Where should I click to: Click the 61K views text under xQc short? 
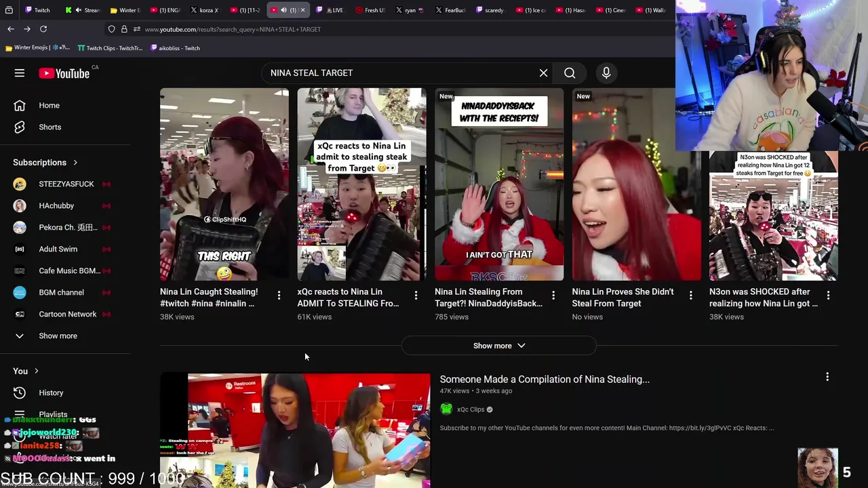pyautogui.click(x=315, y=317)
